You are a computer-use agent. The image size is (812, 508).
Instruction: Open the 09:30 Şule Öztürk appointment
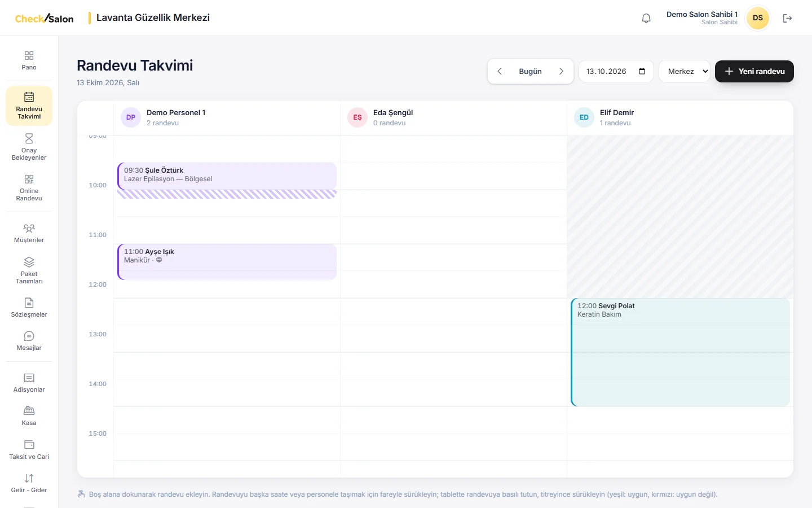pyautogui.click(x=227, y=176)
